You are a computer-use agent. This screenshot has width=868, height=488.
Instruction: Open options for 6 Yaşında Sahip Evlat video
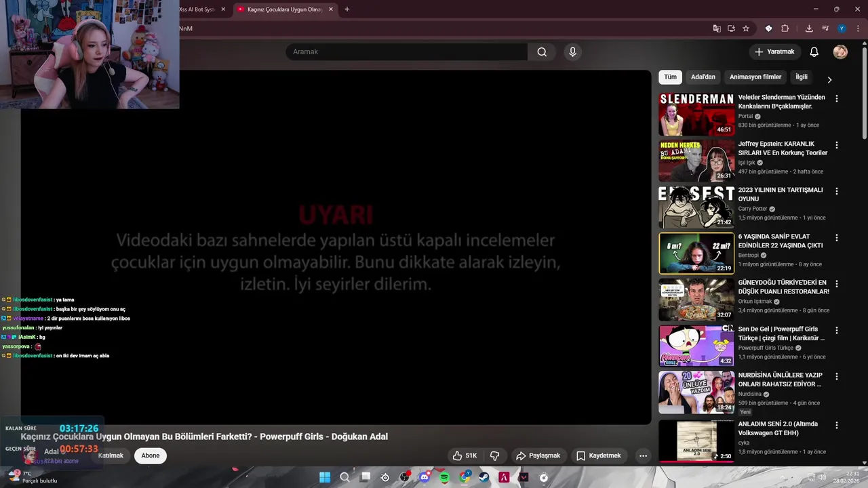836,238
